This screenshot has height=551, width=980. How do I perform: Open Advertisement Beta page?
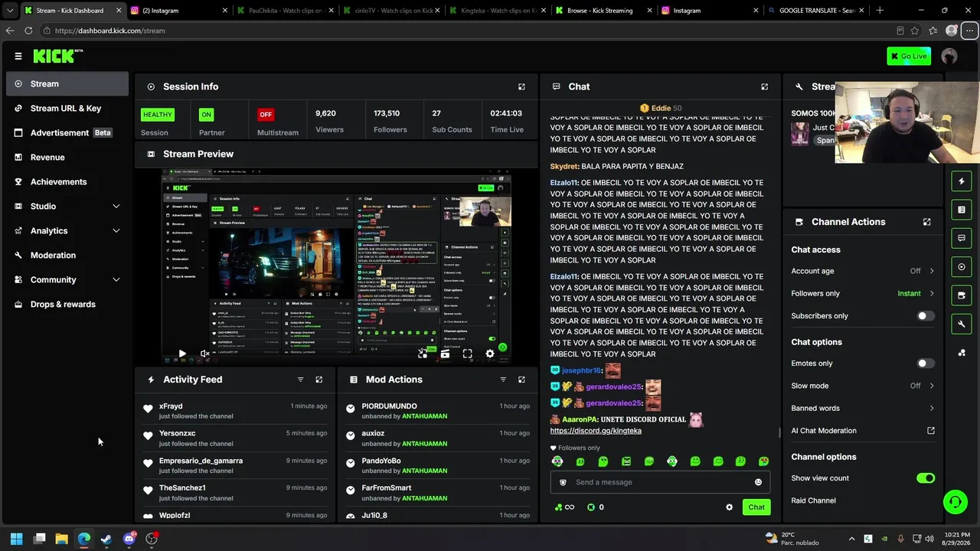click(67, 133)
